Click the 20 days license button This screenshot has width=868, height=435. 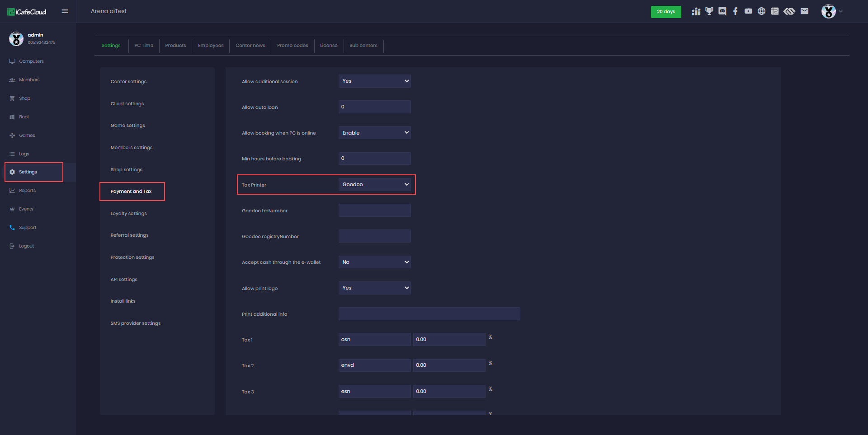[665, 12]
